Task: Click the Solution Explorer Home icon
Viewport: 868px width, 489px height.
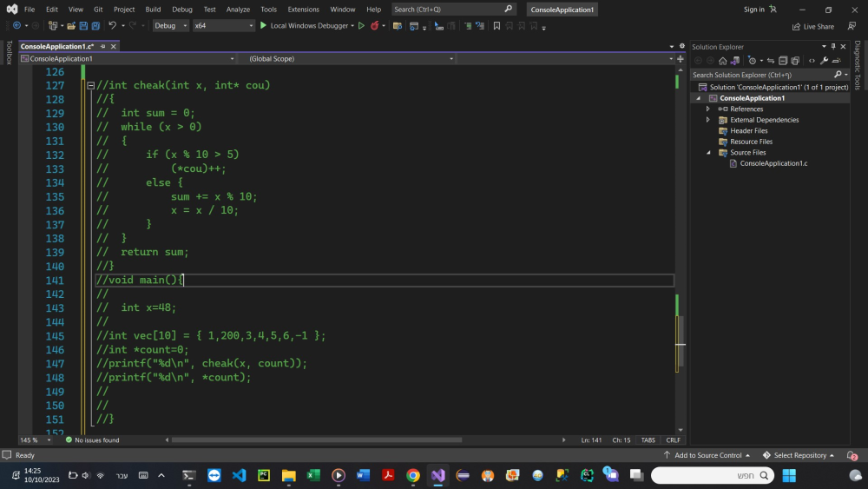Action: (722, 61)
